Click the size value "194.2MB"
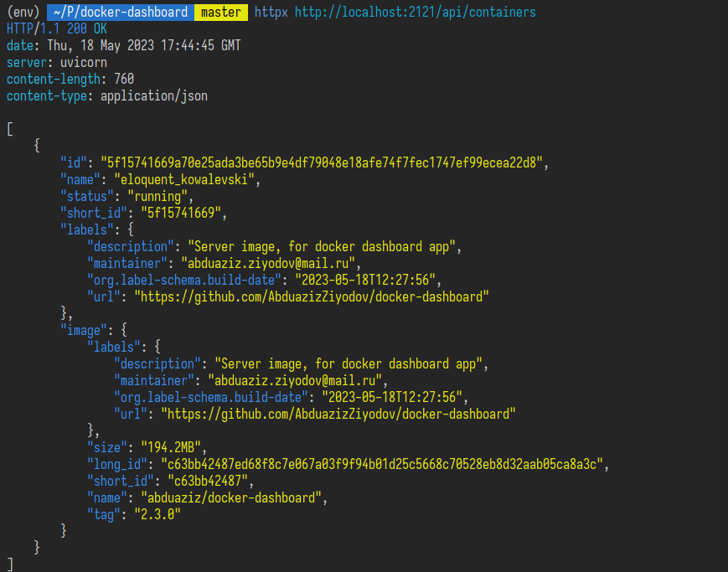 [171, 447]
